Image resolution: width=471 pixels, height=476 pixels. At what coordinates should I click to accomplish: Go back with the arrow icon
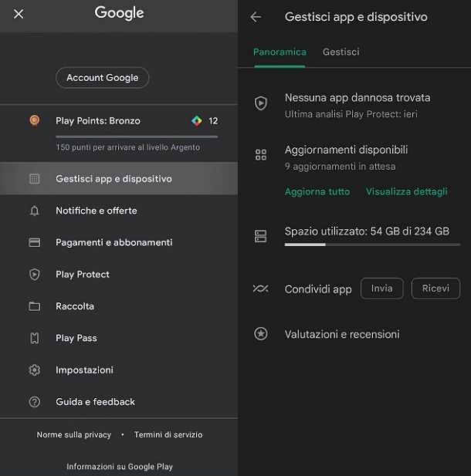(x=256, y=17)
